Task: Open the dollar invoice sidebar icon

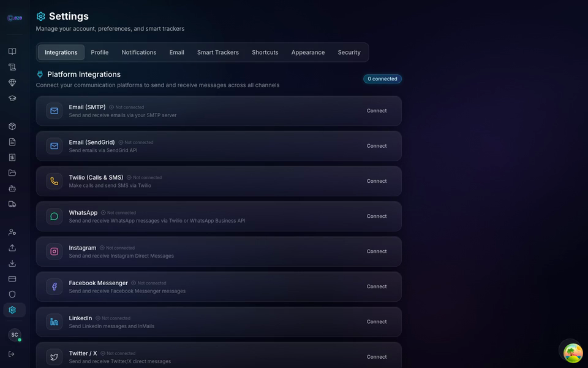Action: [x=12, y=158]
